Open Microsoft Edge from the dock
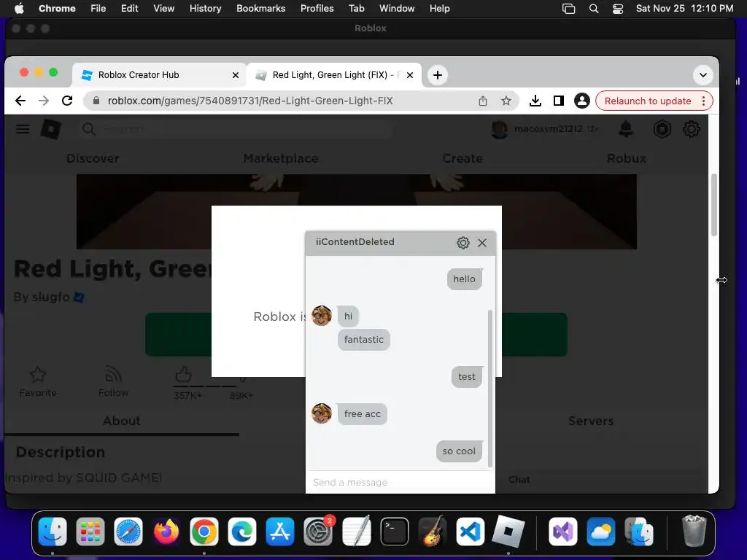The image size is (747, 560). click(242, 532)
